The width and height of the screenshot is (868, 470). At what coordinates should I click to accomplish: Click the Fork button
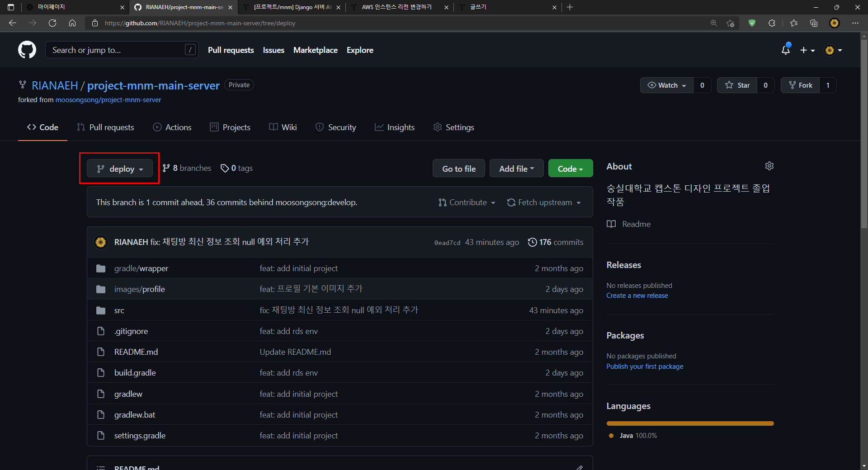point(800,85)
